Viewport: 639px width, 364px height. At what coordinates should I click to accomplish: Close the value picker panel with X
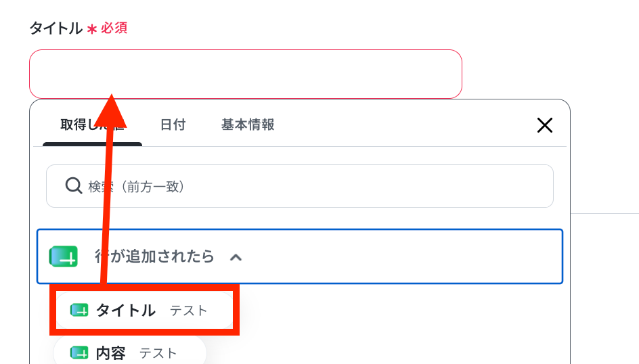[544, 125]
